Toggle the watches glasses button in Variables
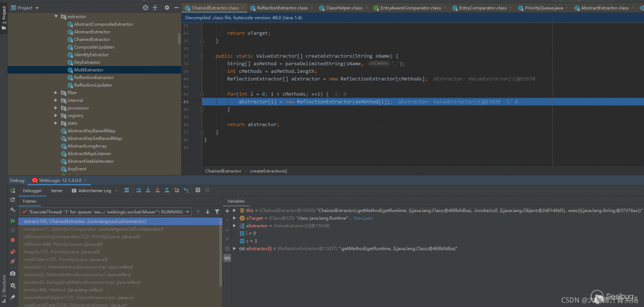This screenshot has width=644, height=307. pyautogui.click(x=227, y=258)
